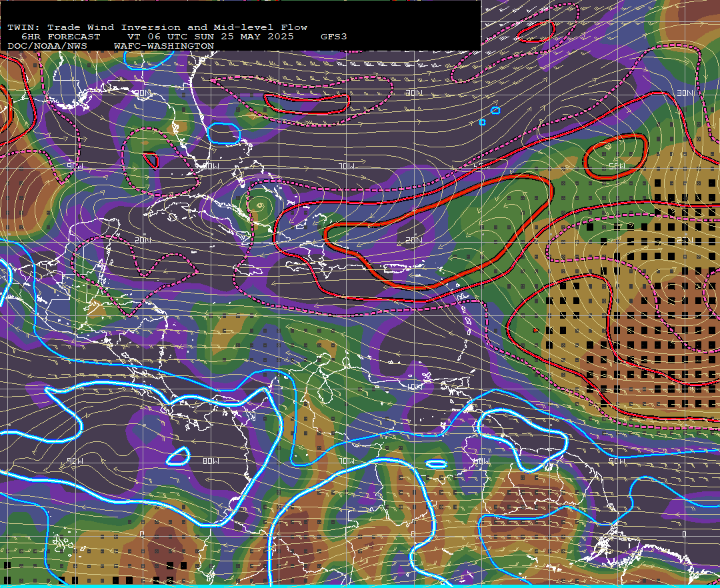Click the "GFS3" model label

tap(334, 37)
